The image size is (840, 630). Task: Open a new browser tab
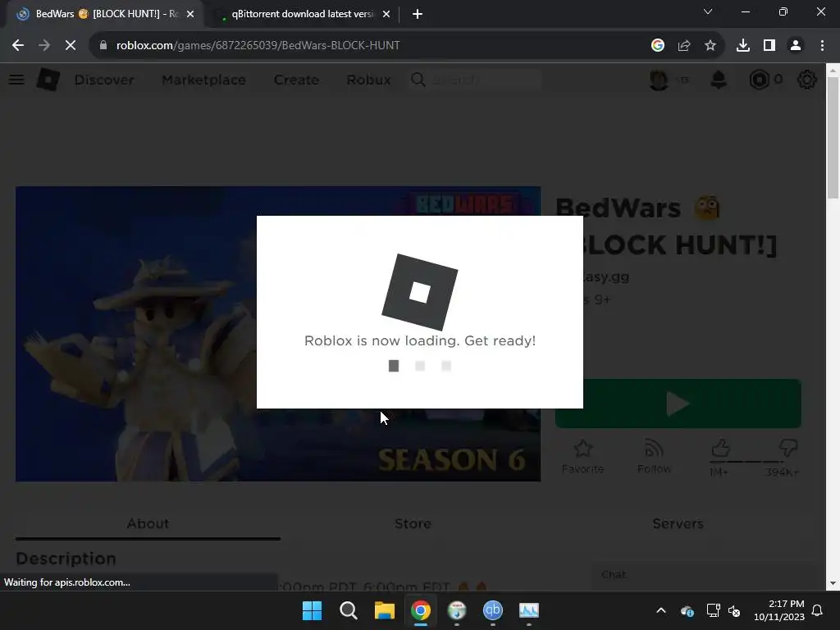point(418,15)
